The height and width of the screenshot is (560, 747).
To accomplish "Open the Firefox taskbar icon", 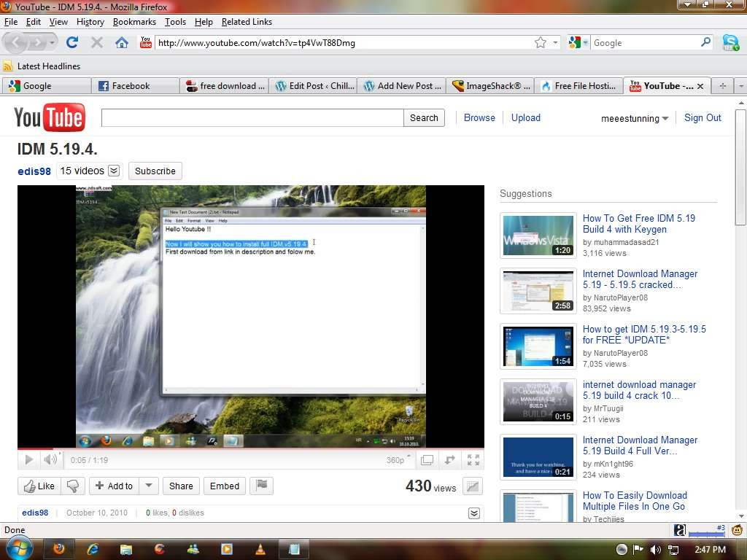I will 58,549.
